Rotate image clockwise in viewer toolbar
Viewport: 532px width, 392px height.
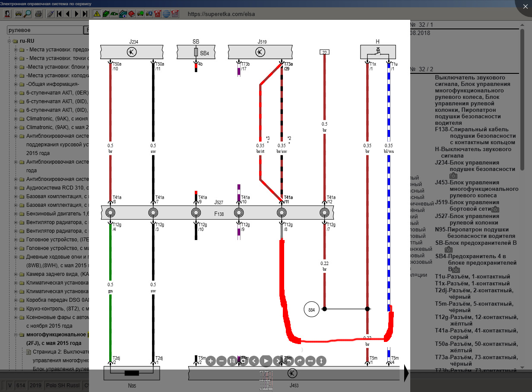click(299, 361)
